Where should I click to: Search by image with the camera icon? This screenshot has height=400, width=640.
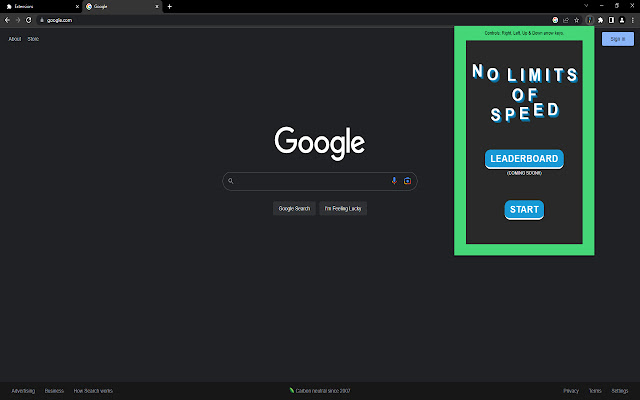pyautogui.click(x=407, y=181)
